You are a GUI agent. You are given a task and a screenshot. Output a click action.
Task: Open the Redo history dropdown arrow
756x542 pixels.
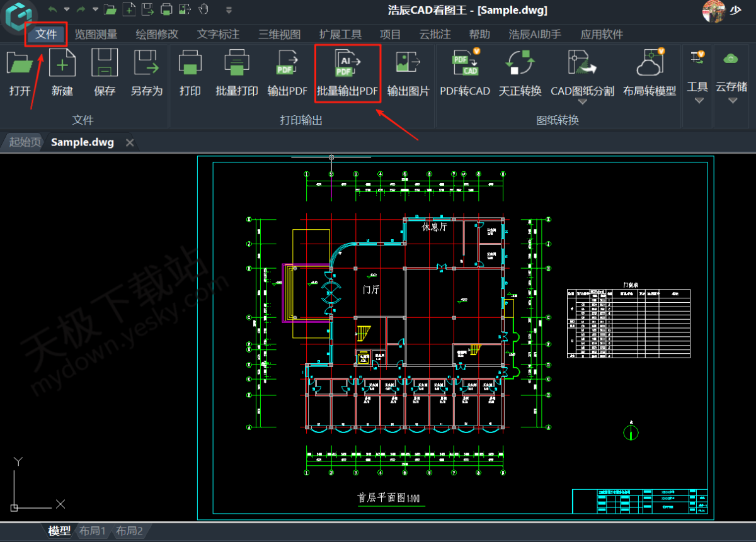point(95,10)
